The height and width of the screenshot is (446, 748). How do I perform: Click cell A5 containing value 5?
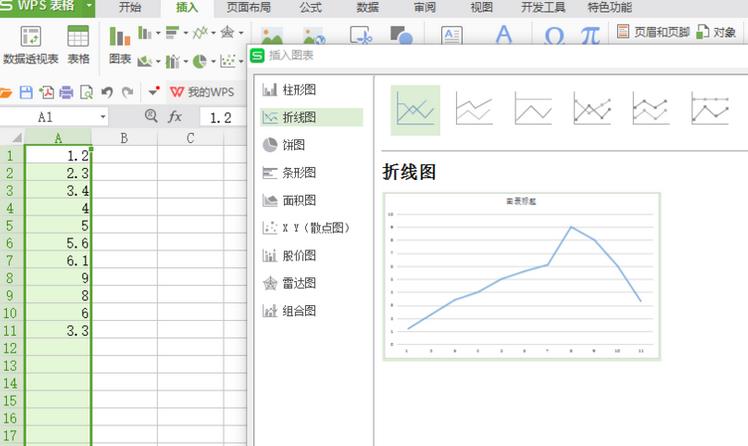58,225
